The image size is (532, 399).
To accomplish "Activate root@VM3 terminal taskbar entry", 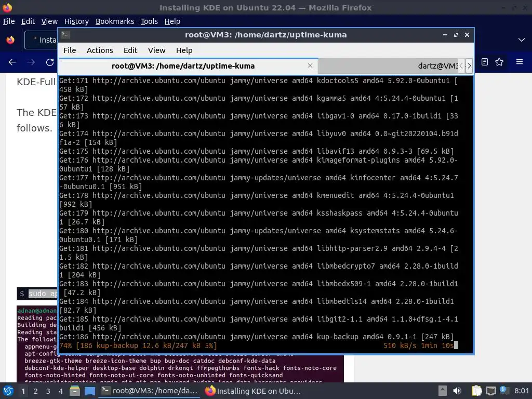I will click(149, 391).
